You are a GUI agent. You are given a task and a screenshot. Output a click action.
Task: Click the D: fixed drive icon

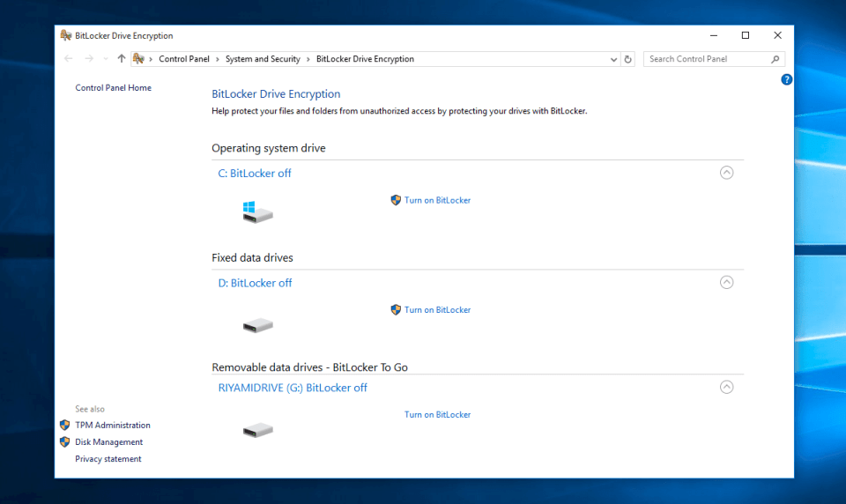(x=258, y=325)
